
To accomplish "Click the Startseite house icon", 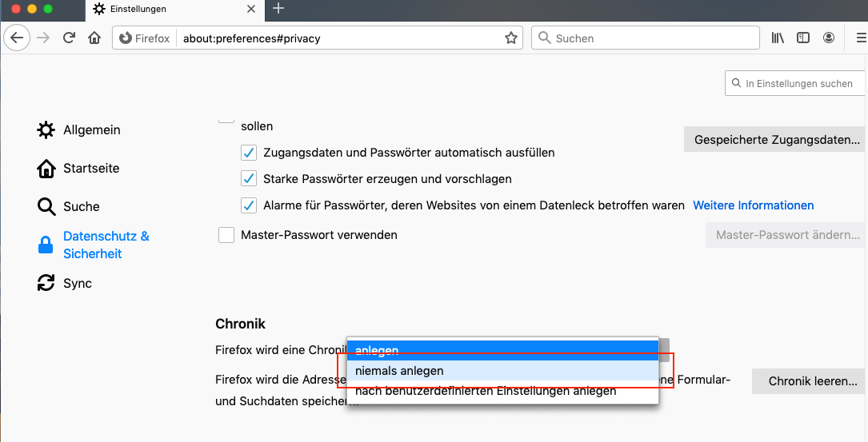I will pos(46,169).
